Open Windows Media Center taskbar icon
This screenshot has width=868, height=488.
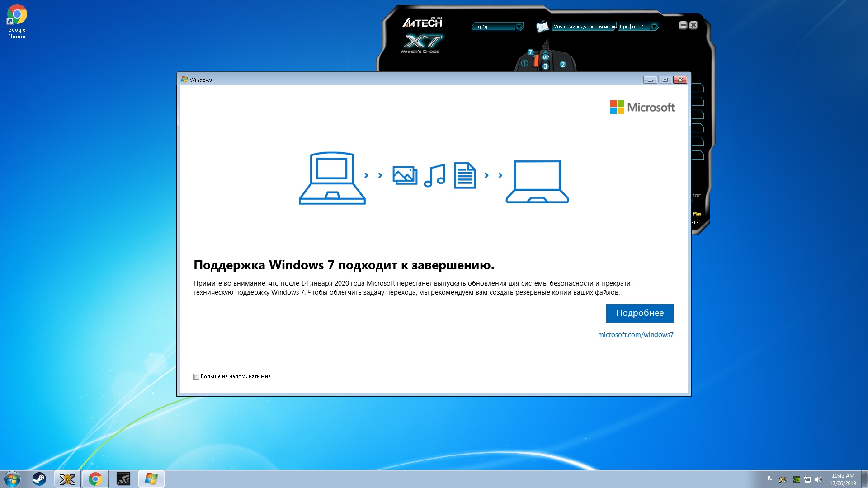[x=151, y=479]
